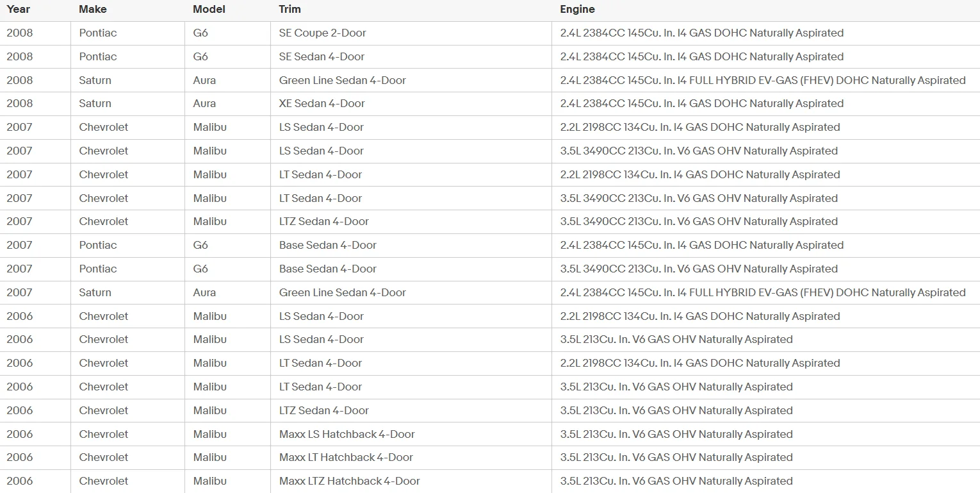Click "Saturn" in the XE Sedan 4-Door row
The image size is (980, 493).
coord(95,103)
